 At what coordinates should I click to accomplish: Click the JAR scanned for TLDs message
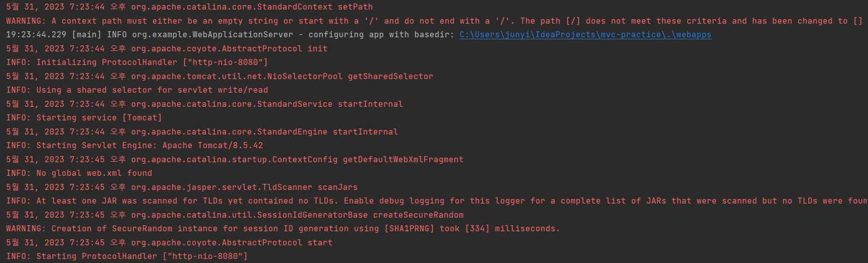pyautogui.click(x=437, y=201)
